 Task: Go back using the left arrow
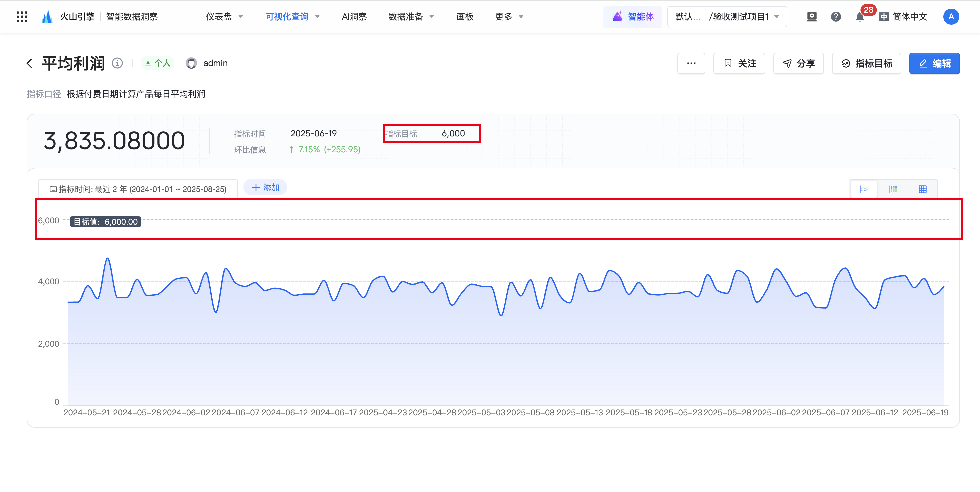[x=30, y=63]
